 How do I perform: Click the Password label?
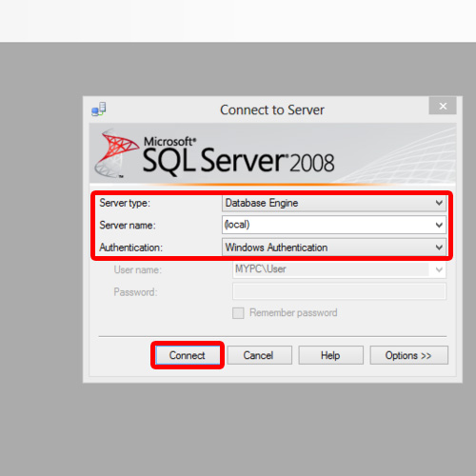point(135,292)
